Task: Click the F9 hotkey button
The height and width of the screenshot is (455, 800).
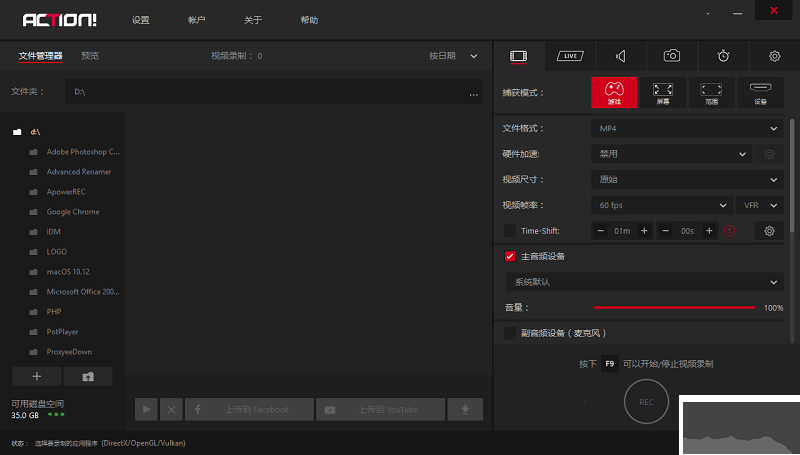Action: [610, 364]
